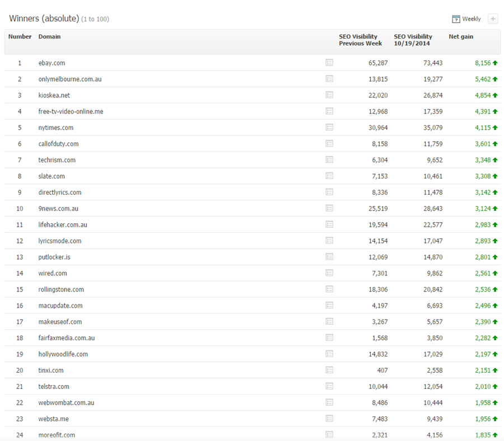
Task: Click the green arrow for putlocker.is
Action: (x=495, y=257)
